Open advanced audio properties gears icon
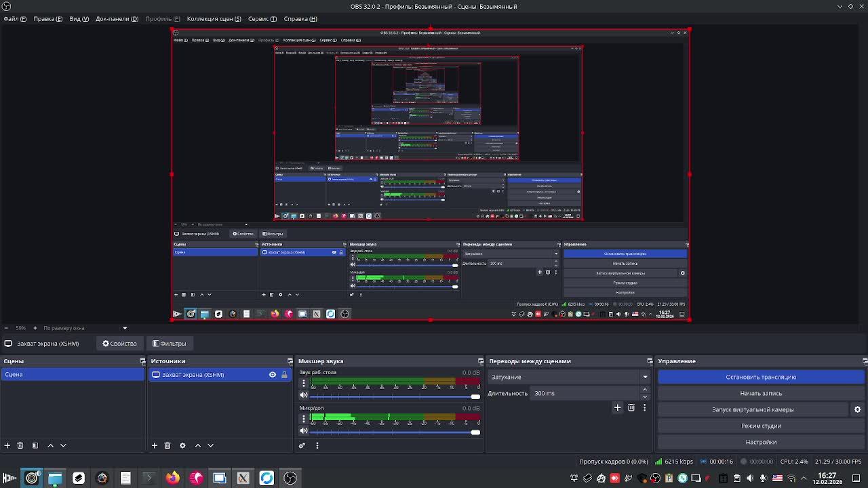The image size is (868, 488). coord(302,445)
